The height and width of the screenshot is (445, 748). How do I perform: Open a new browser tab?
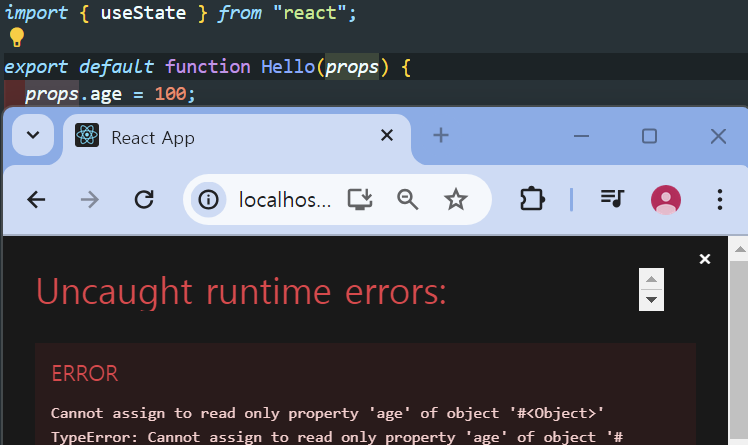pos(441,135)
